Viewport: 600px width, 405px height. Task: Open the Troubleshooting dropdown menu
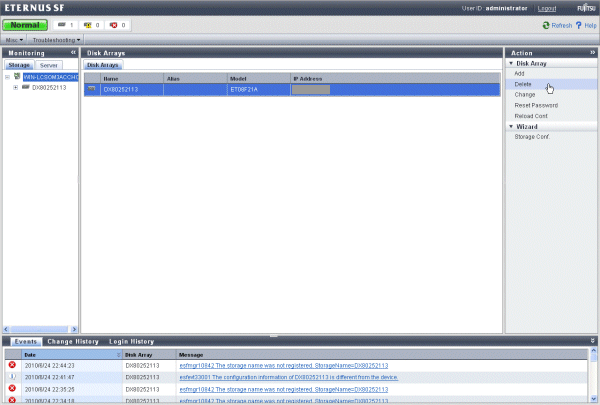click(x=56, y=40)
